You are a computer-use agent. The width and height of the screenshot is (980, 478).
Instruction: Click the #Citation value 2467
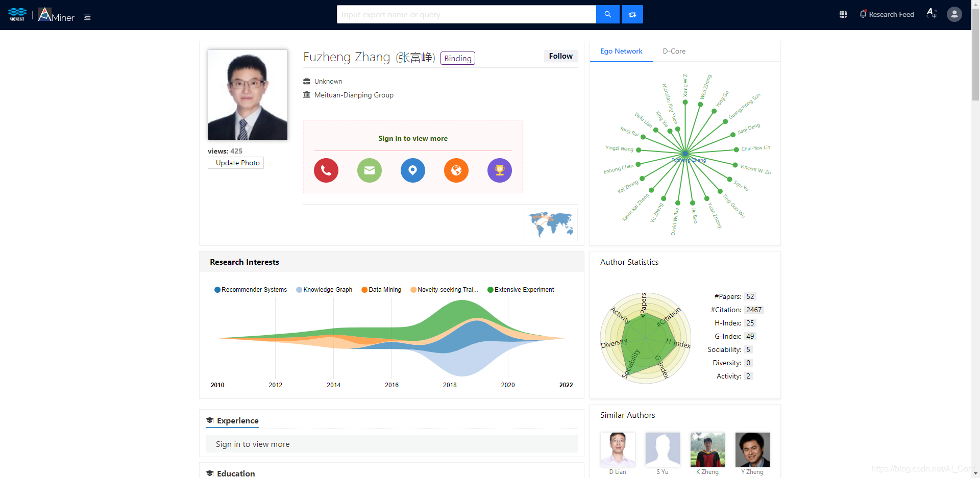click(754, 310)
